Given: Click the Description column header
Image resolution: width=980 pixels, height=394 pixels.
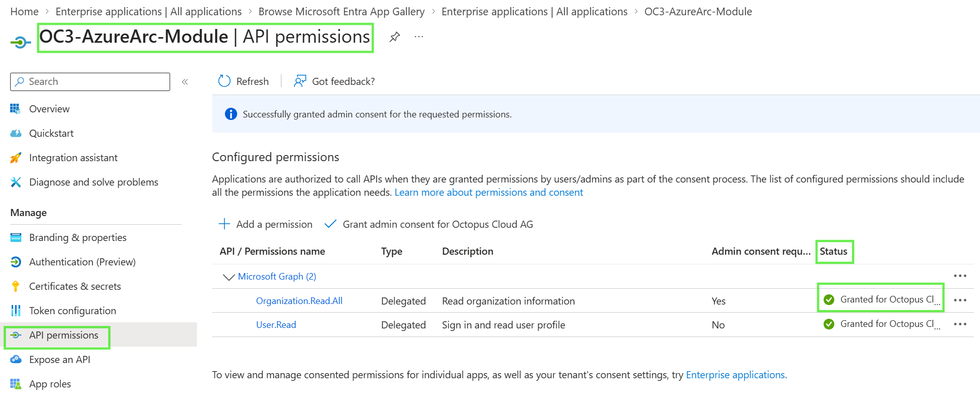Looking at the screenshot, I should pos(468,251).
